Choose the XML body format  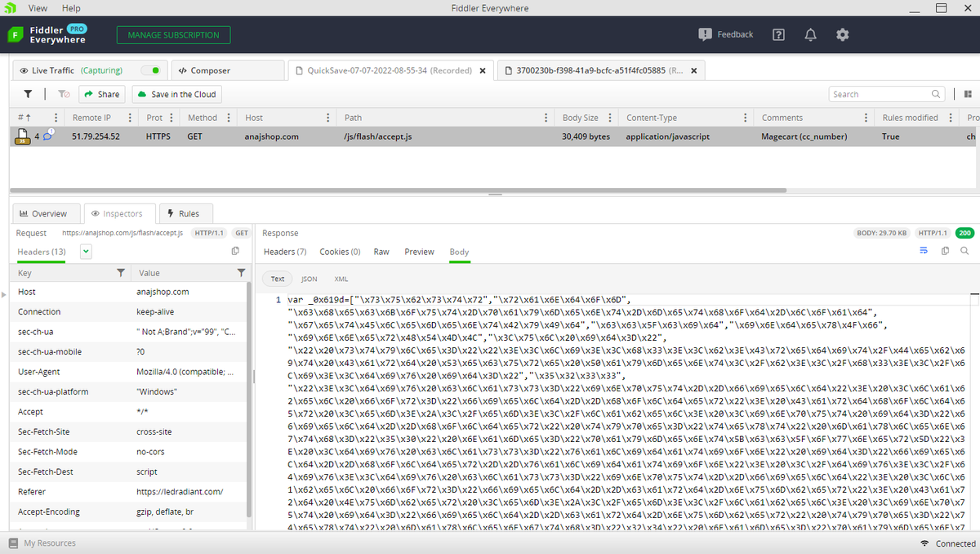(341, 279)
